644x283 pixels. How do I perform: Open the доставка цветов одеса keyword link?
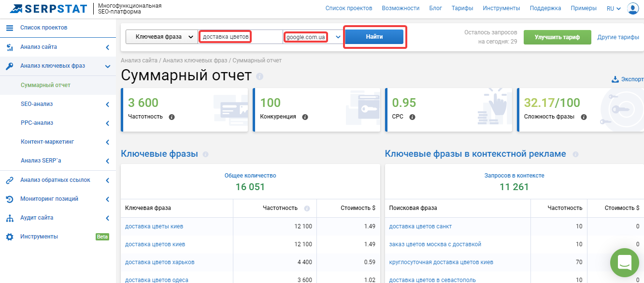pyautogui.click(x=157, y=280)
